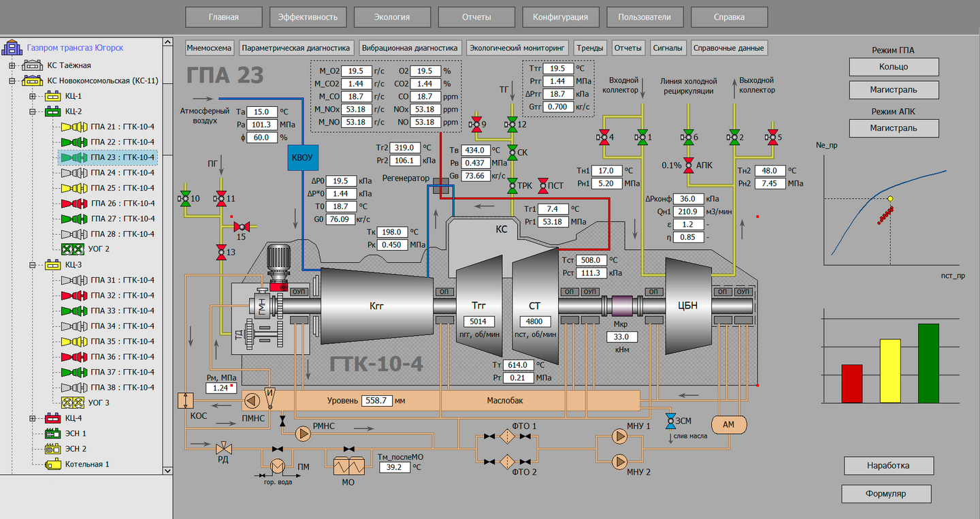Viewport: 980px width, 519px height.
Task: Click the red ПСТ valve icon
Action: (x=542, y=185)
